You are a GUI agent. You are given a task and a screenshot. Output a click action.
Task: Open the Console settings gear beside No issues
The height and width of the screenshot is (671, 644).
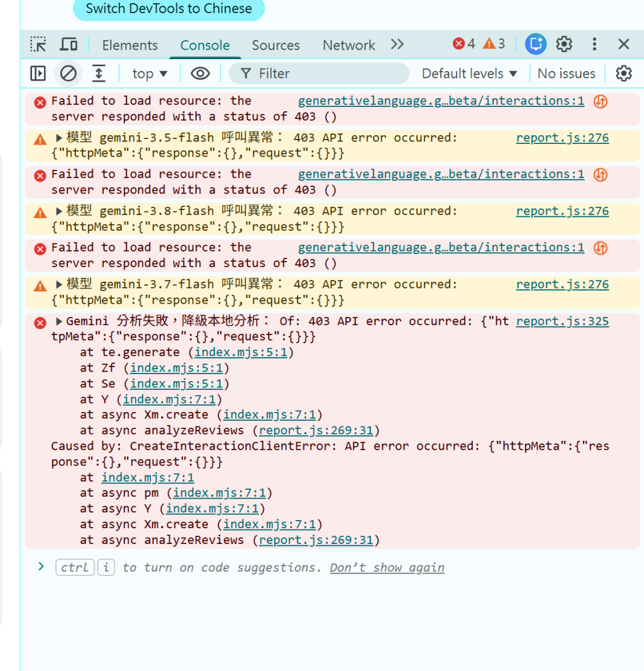(x=624, y=74)
